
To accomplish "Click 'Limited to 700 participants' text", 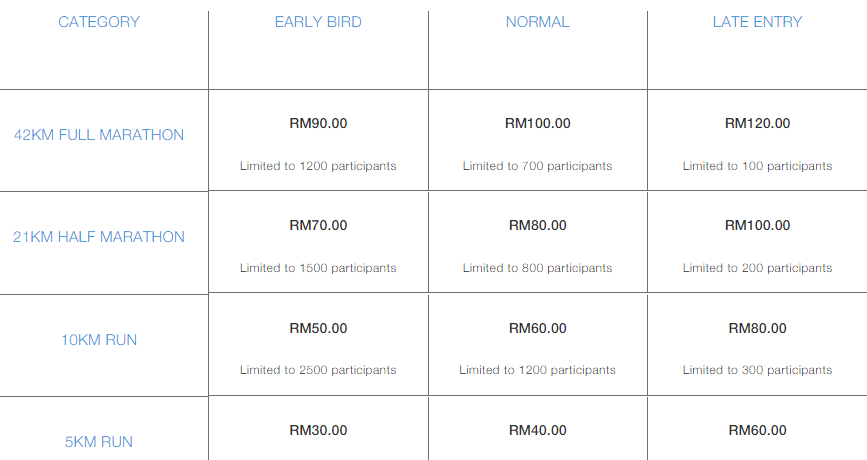I will click(x=537, y=166).
